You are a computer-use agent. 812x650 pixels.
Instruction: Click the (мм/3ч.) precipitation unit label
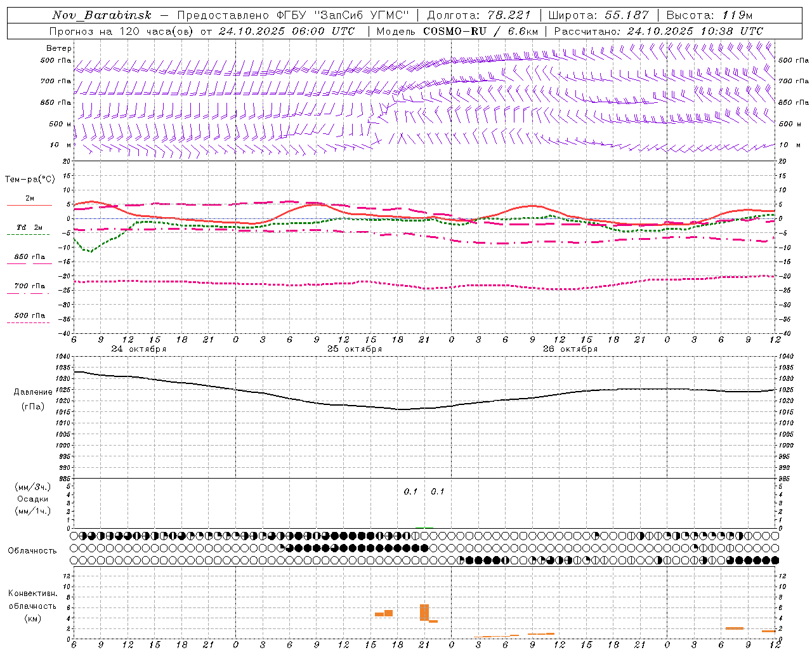point(33,487)
